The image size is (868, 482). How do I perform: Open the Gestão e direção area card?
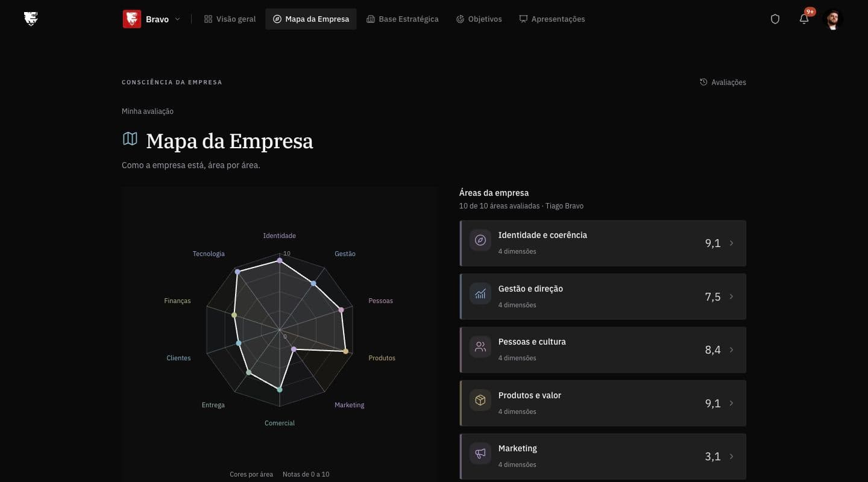click(603, 296)
